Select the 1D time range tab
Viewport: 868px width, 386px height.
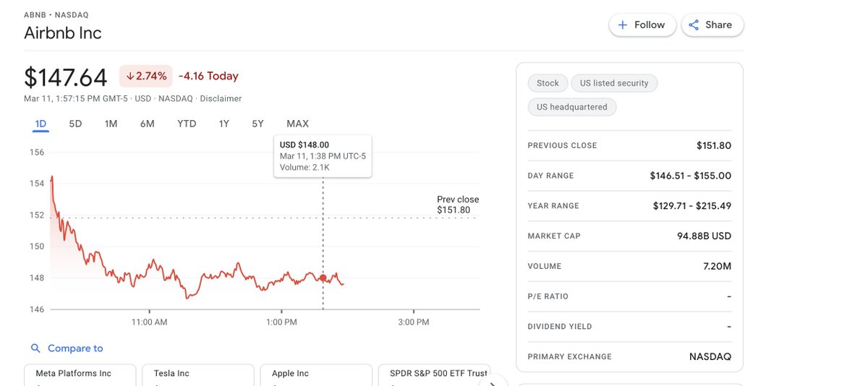click(41, 124)
